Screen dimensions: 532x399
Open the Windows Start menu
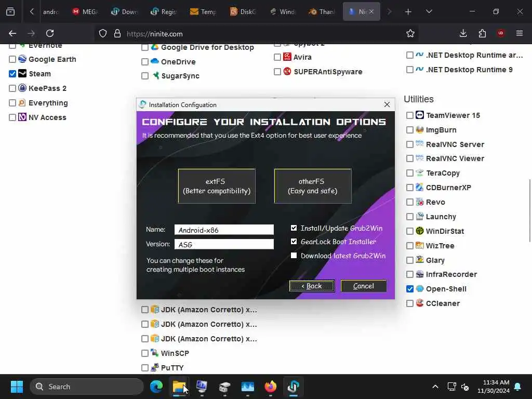17,387
